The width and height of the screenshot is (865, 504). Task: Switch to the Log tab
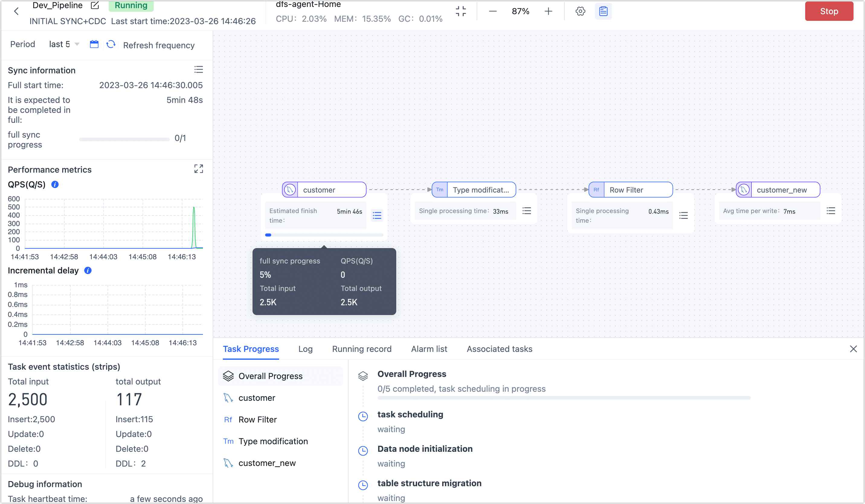coord(305,349)
